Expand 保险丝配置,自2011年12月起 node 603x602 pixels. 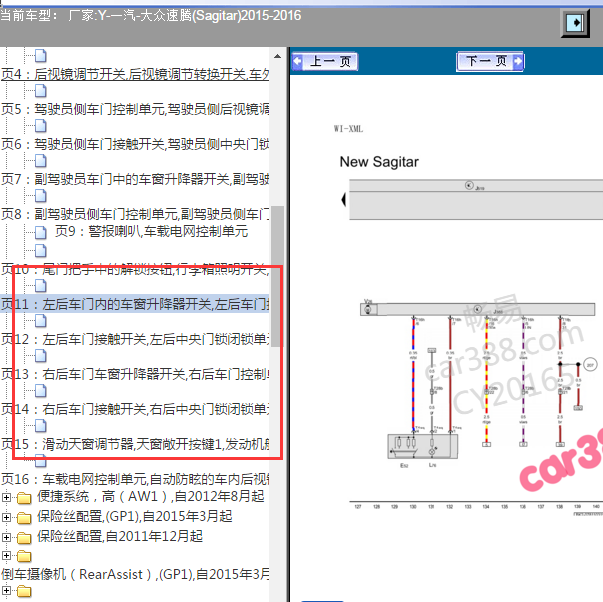click(6, 537)
